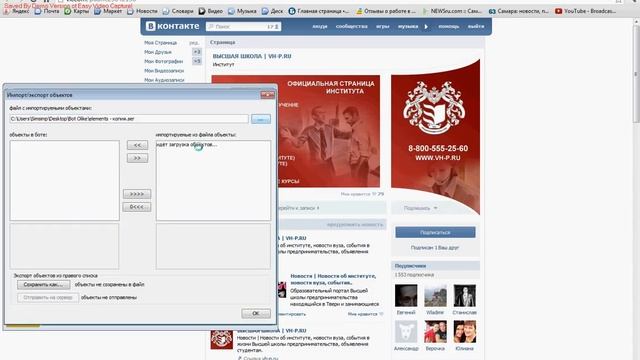Viewport: 640px width, 360px height.
Task: Click the ВЫСШАЯ ШКОЛА | VH-P.RU page title
Action: pyautogui.click(x=252, y=56)
